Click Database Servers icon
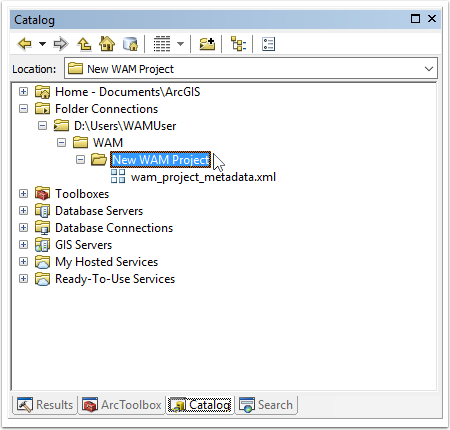Screen dimensions: 450x430 pos(43,211)
